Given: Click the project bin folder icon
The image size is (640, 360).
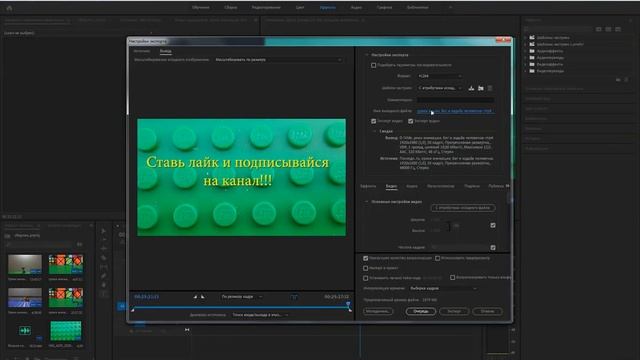Looking at the screenshot, I should (x=7, y=236).
